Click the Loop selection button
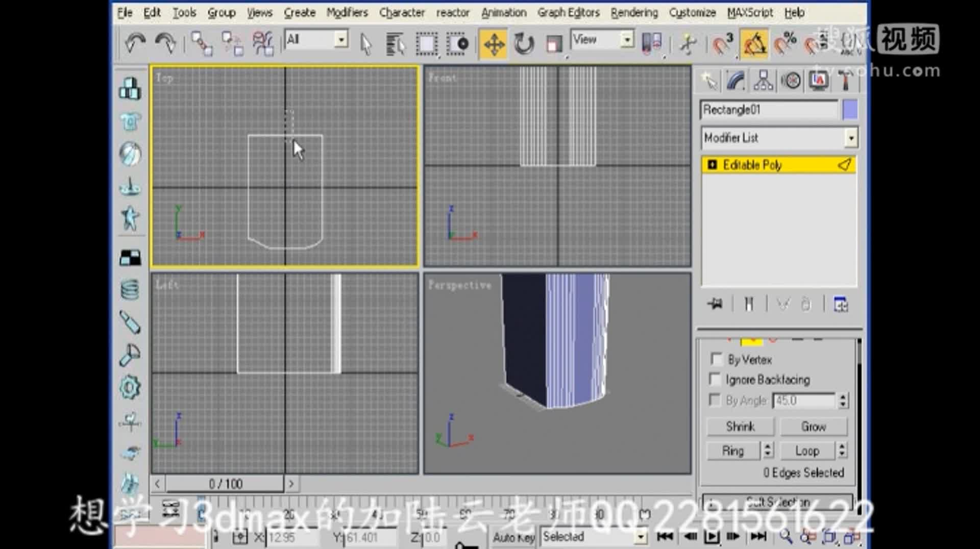Screen dimensions: 980x549 807,451
